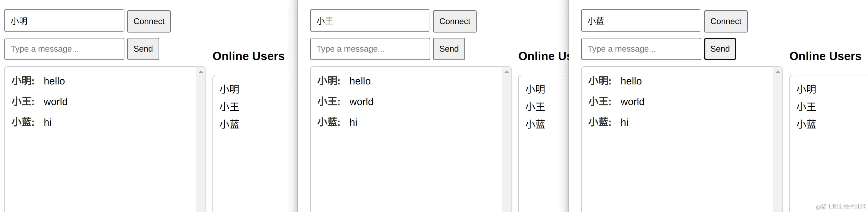This screenshot has width=868, height=212.
Task: Select 小蓝 in 小王 window's online users
Action: [535, 124]
